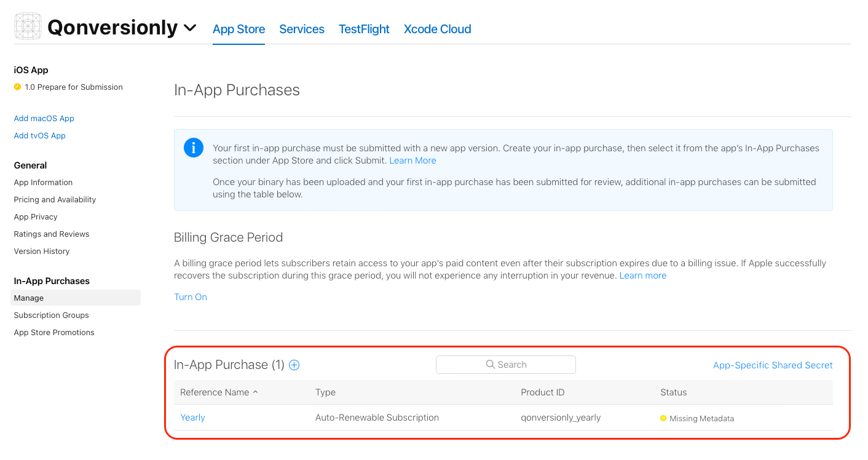Screen dimensions: 868x460
Task: Click the Qonversionly app title
Action: click(x=112, y=28)
